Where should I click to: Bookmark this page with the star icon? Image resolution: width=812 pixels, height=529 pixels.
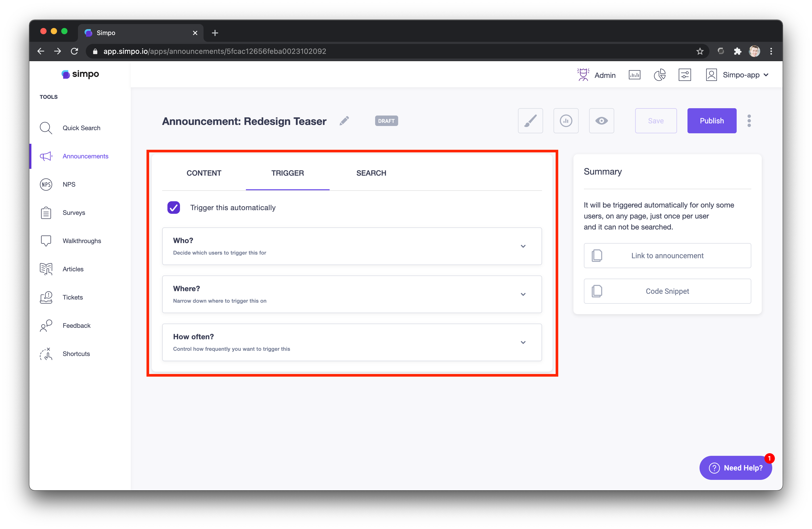(700, 51)
